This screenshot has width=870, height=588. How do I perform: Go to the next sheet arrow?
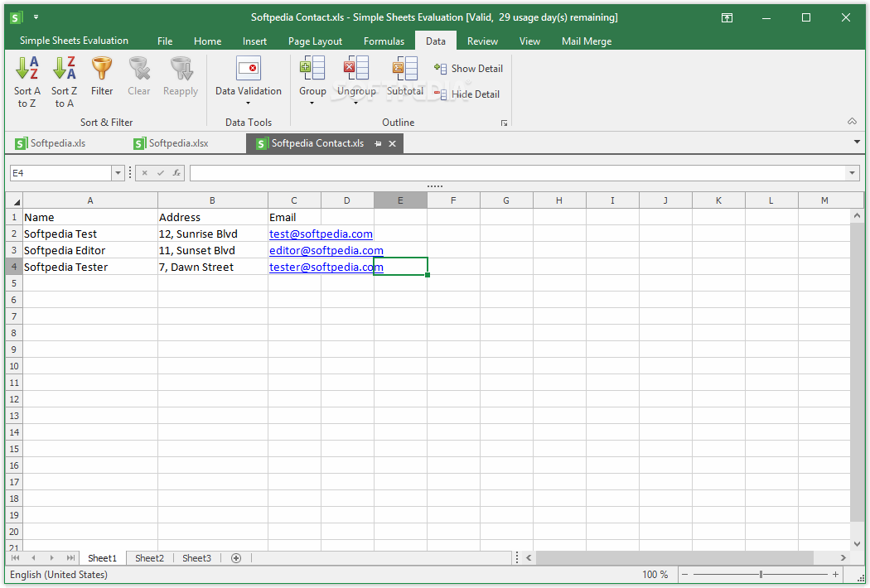(x=51, y=558)
